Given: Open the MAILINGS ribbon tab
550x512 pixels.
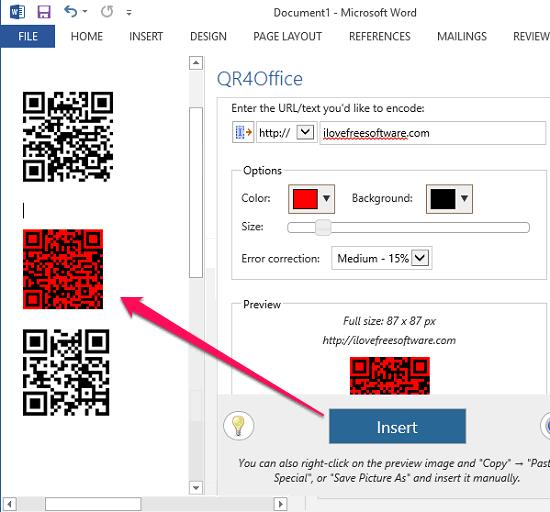Looking at the screenshot, I should pyautogui.click(x=462, y=36).
